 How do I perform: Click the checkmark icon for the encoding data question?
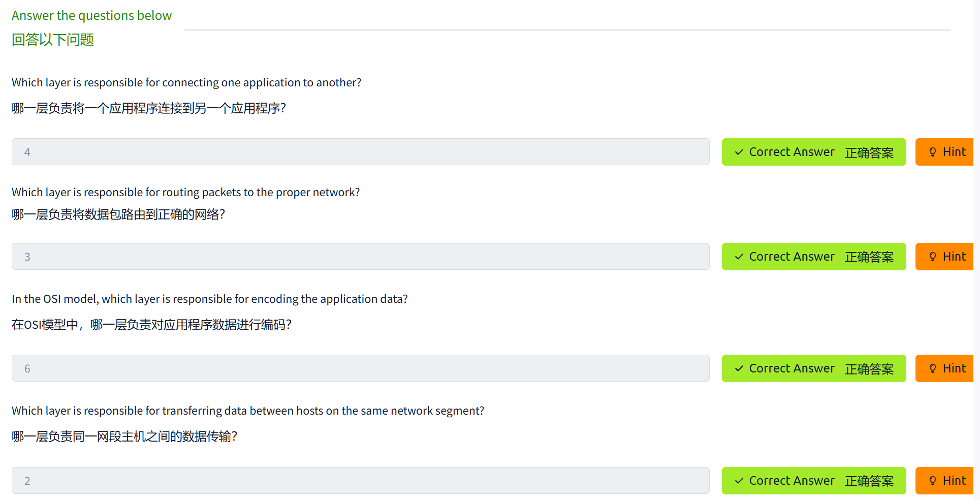pyautogui.click(x=739, y=368)
